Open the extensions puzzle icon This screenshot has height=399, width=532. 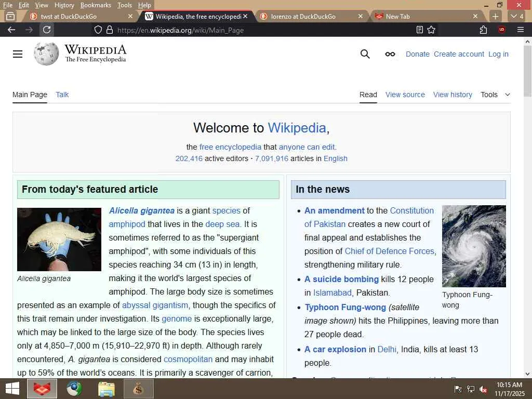coord(484,30)
